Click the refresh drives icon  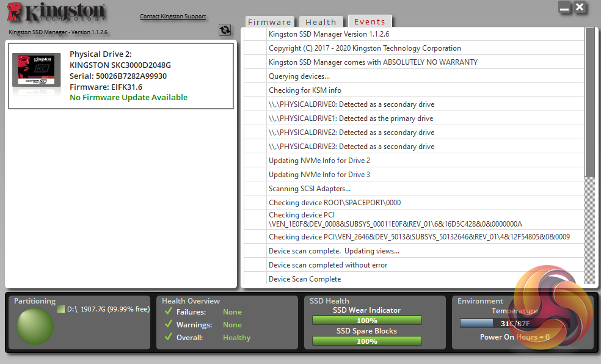coord(225,30)
